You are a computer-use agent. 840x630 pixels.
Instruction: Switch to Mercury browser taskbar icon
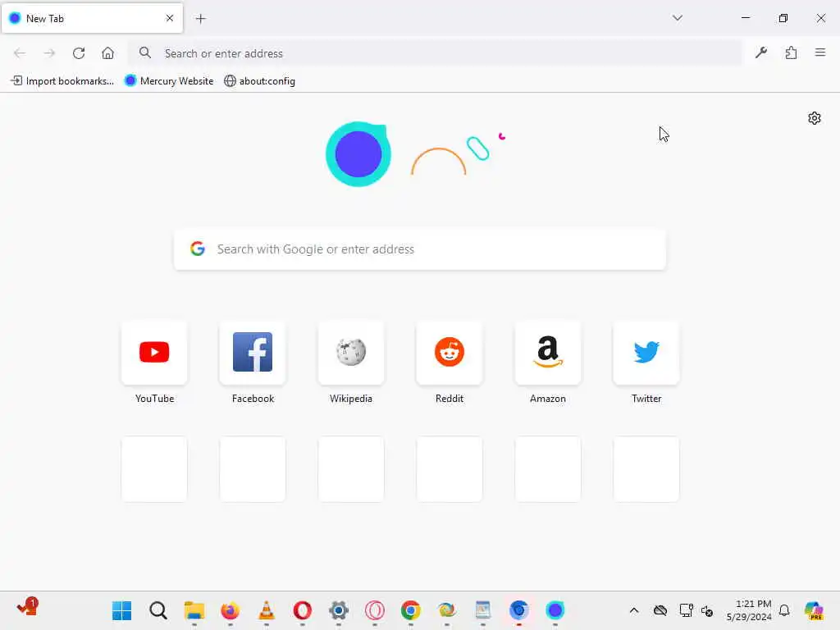point(555,610)
